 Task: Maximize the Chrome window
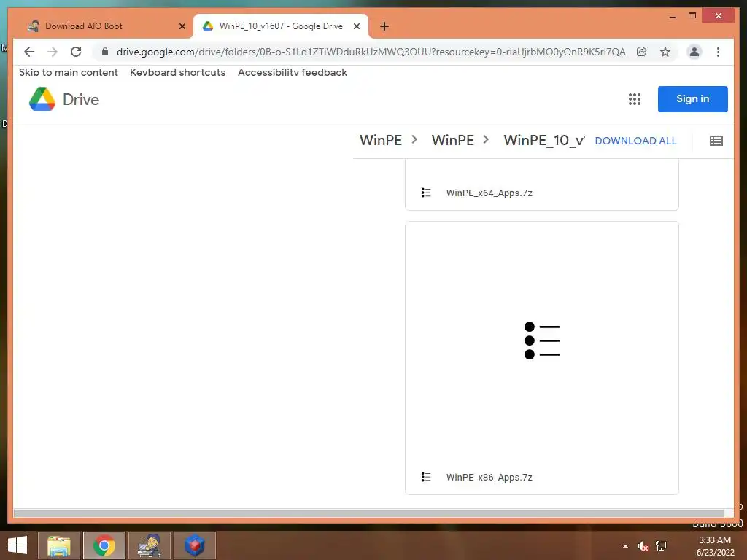pos(692,16)
